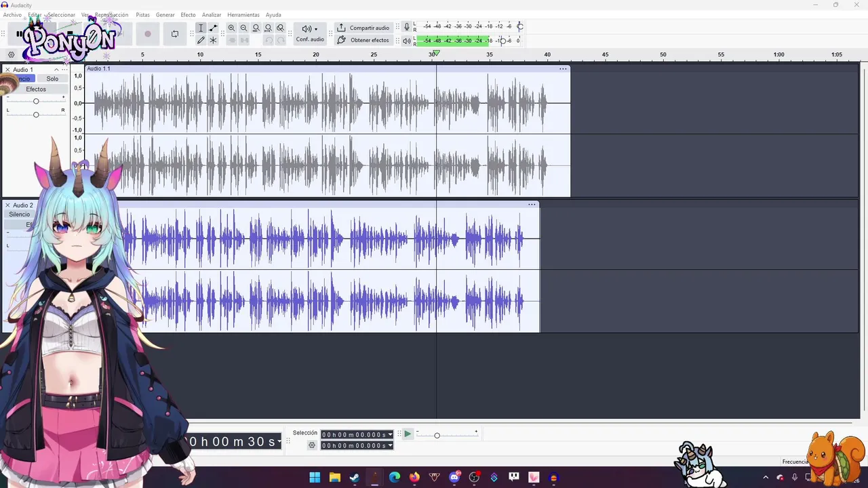
Task: Open Discord from the taskbar
Action: coord(454,477)
